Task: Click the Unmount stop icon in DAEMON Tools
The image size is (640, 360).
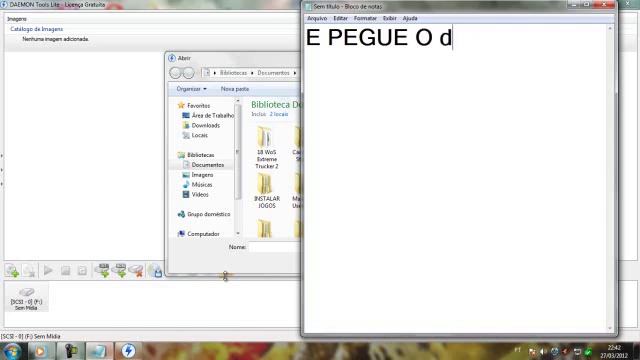Action: point(65,271)
